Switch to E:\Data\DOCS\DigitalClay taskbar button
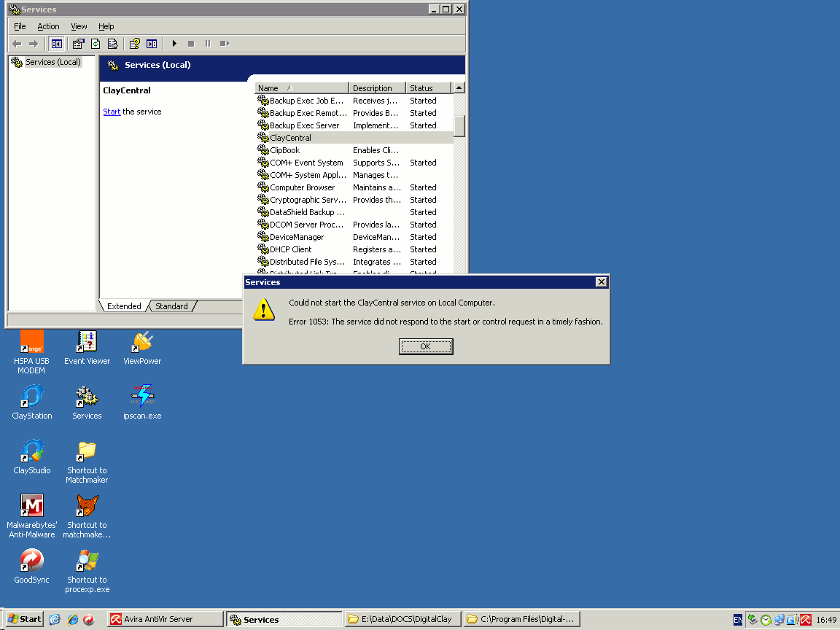Image resolution: width=840 pixels, height=630 pixels. tap(402, 619)
